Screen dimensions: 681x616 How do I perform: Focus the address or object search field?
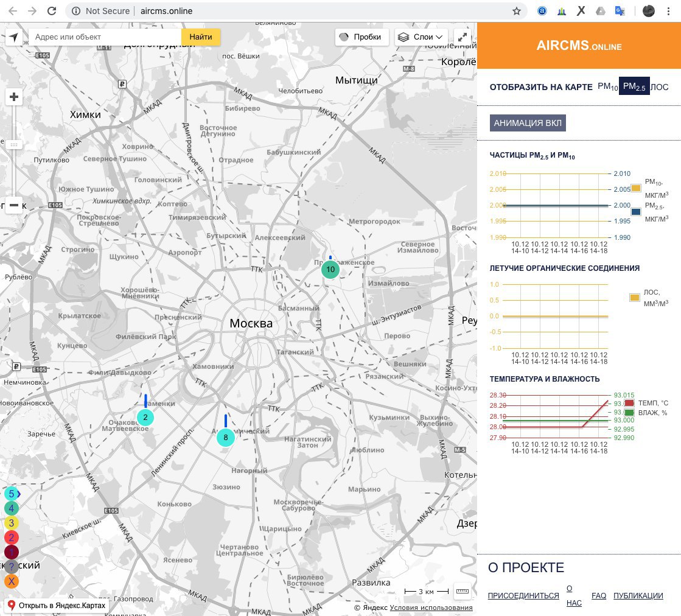(x=105, y=37)
